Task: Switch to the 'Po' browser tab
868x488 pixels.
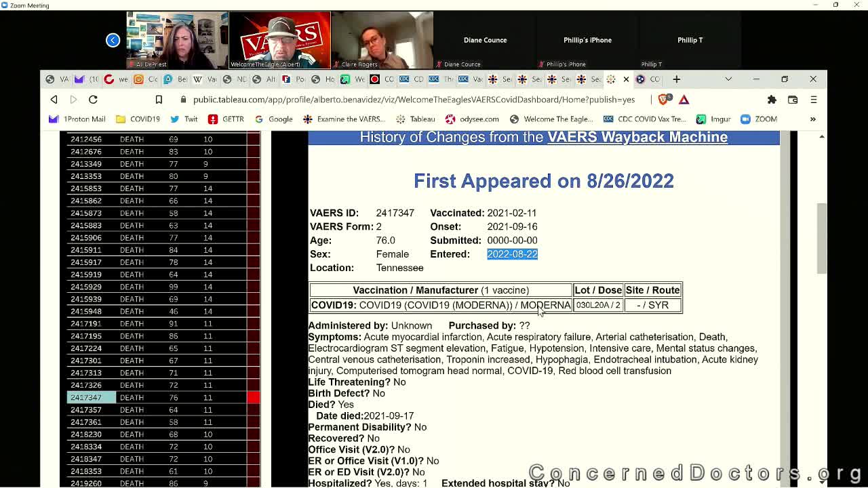Action: click(292, 79)
